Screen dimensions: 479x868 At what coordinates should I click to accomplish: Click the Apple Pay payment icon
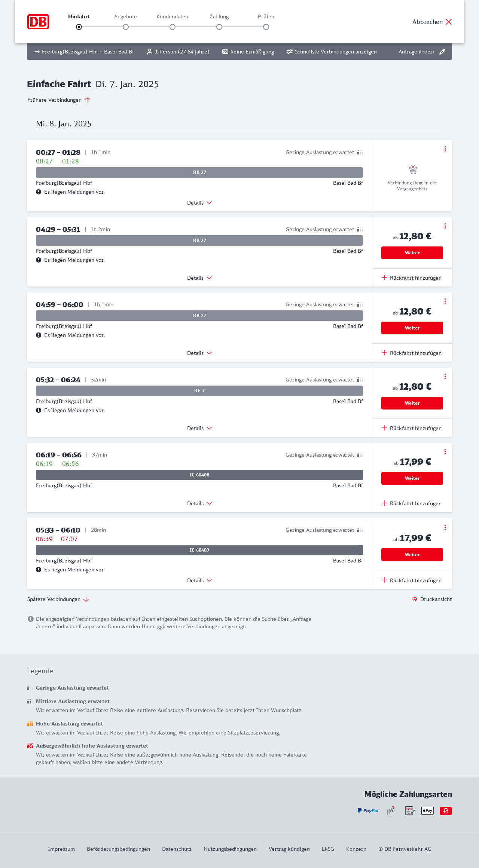(427, 810)
